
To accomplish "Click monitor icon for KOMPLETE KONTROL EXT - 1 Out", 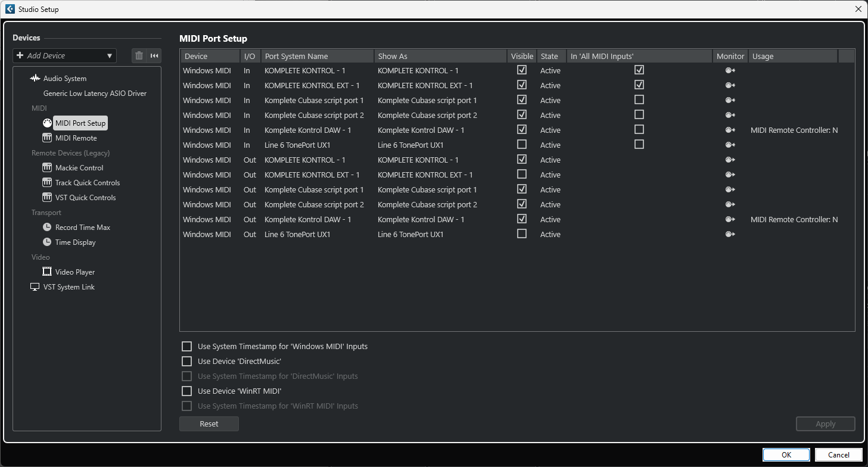I will point(730,175).
